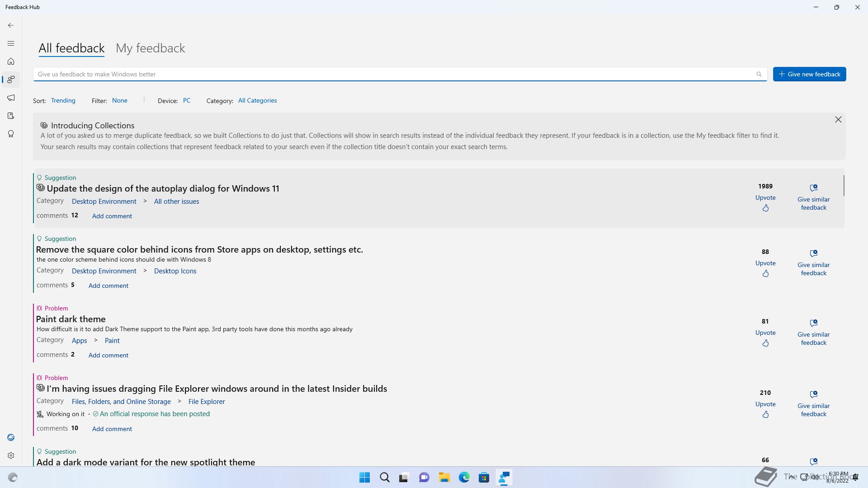This screenshot has width=868, height=488.
Task: Dismiss the Introducing Collections banner
Action: coord(838,119)
